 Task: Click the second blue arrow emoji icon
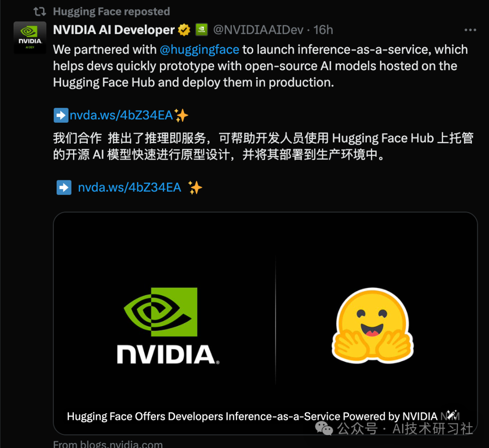[64, 188]
